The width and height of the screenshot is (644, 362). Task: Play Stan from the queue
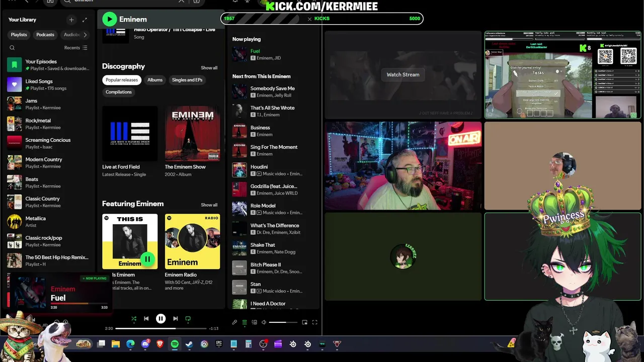[x=274, y=287]
